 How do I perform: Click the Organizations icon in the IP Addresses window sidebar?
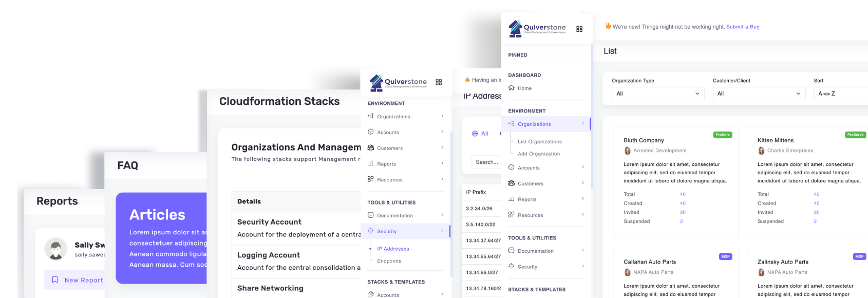[371, 116]
